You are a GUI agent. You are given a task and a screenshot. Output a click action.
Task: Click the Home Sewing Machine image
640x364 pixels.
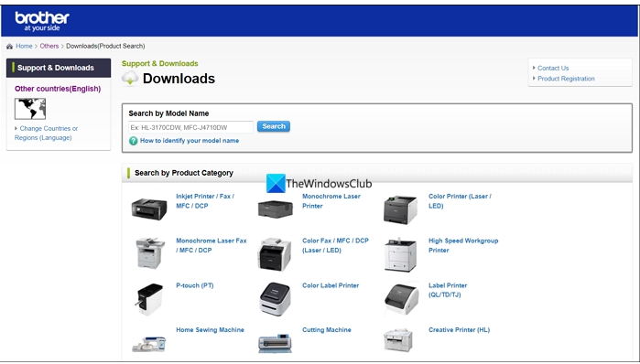149,344
